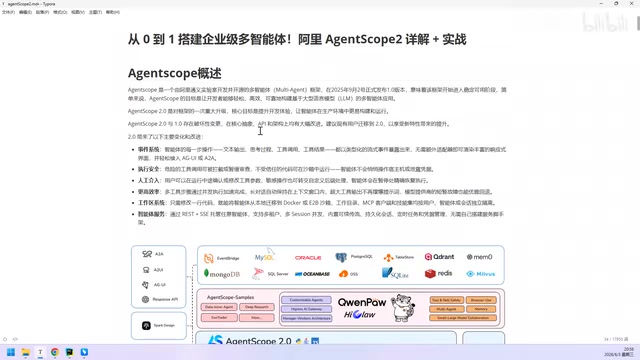
Task: Open the 格式(O) menu
Action: click(x=60, y=12)
